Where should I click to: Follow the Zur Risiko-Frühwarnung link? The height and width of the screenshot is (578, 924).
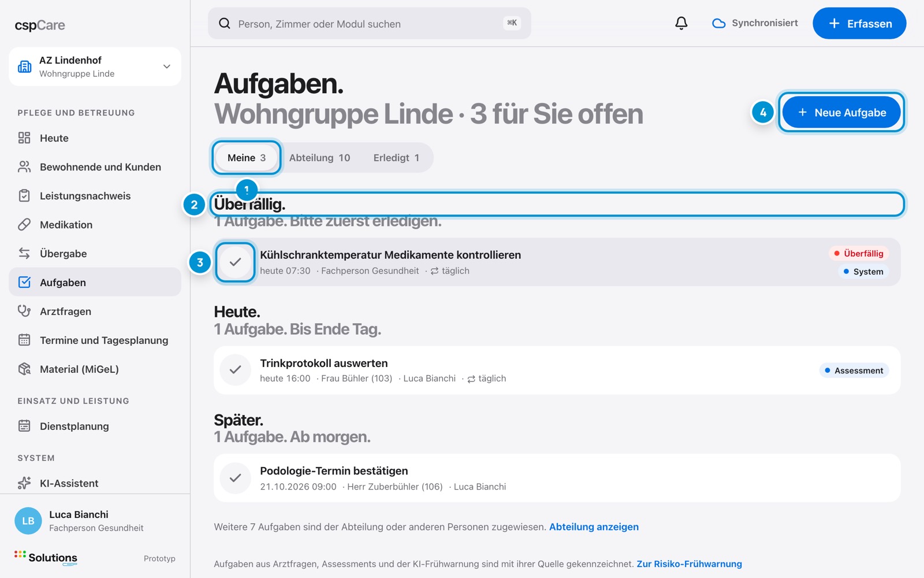click(x=689, y=564)
